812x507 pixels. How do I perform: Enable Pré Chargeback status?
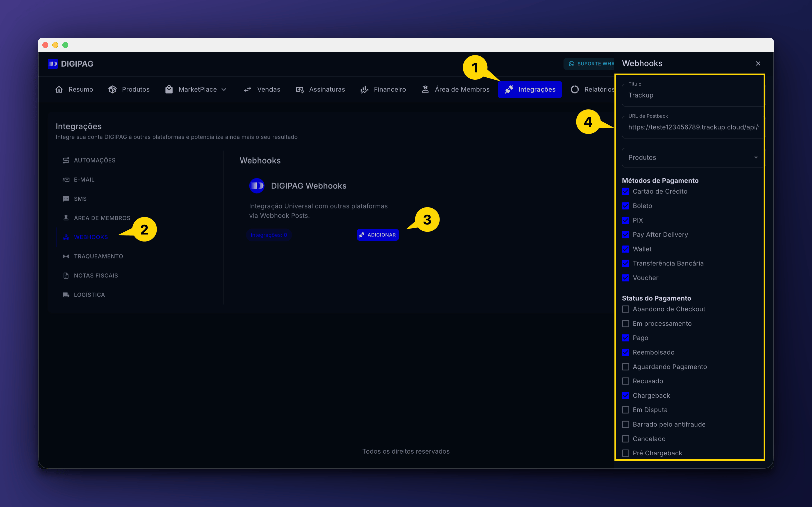[625, 453]
